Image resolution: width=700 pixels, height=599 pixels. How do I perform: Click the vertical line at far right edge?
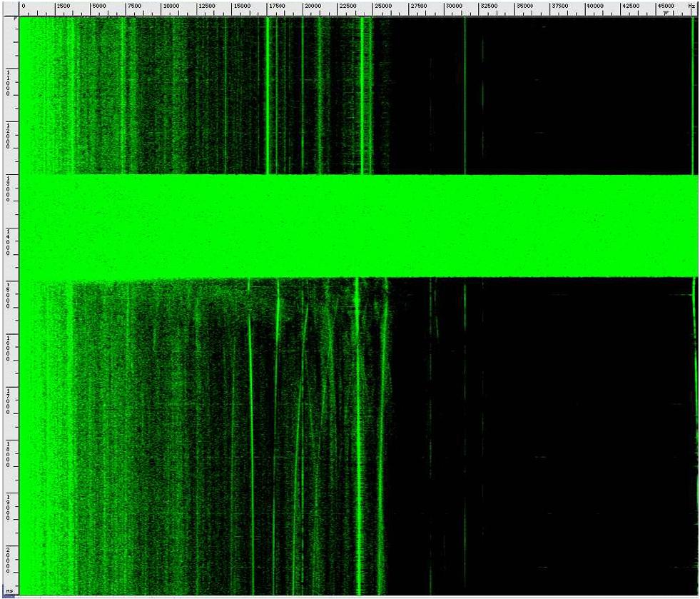693,93
